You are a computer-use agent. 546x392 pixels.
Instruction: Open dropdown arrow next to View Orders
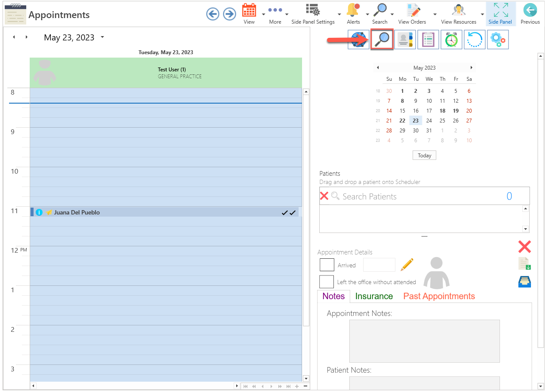435,14
